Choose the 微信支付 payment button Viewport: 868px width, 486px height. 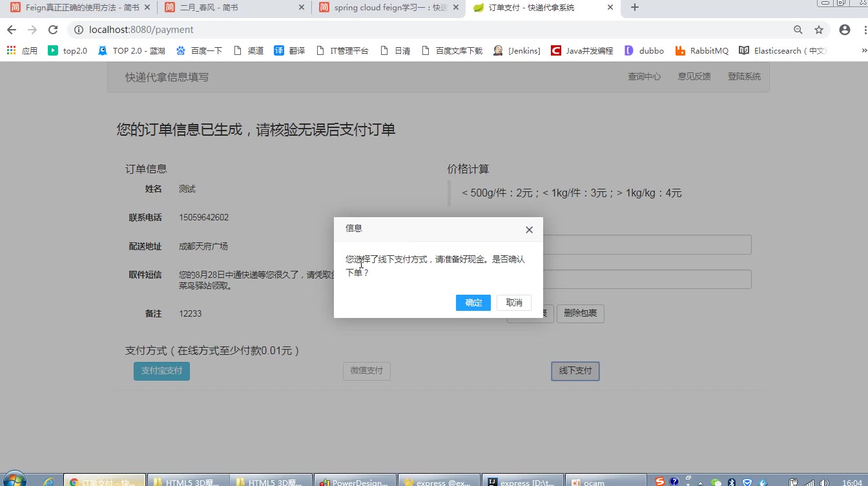366,371
